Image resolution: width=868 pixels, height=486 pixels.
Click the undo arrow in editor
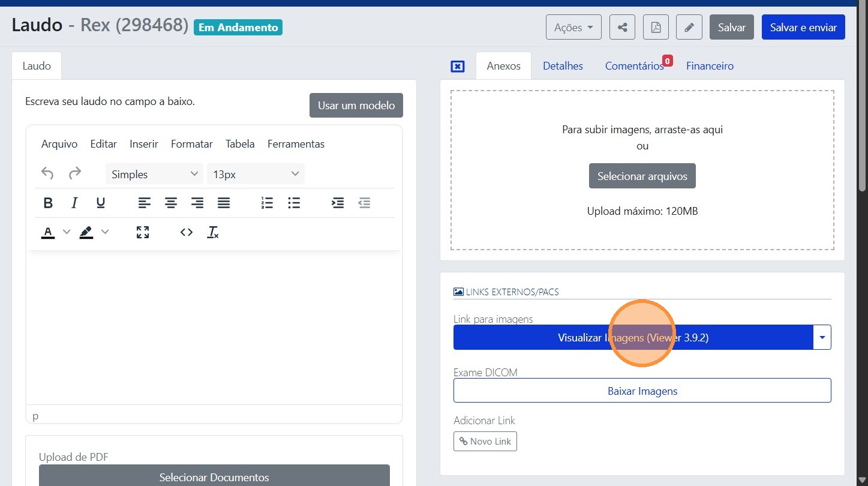[x=47, y=174]
